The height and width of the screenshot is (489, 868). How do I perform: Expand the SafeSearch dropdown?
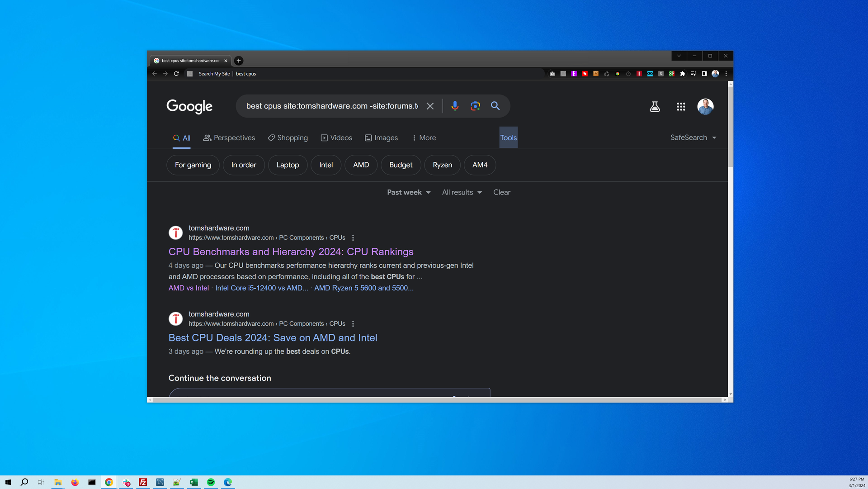pyautogui.click(x=693, y=138)
